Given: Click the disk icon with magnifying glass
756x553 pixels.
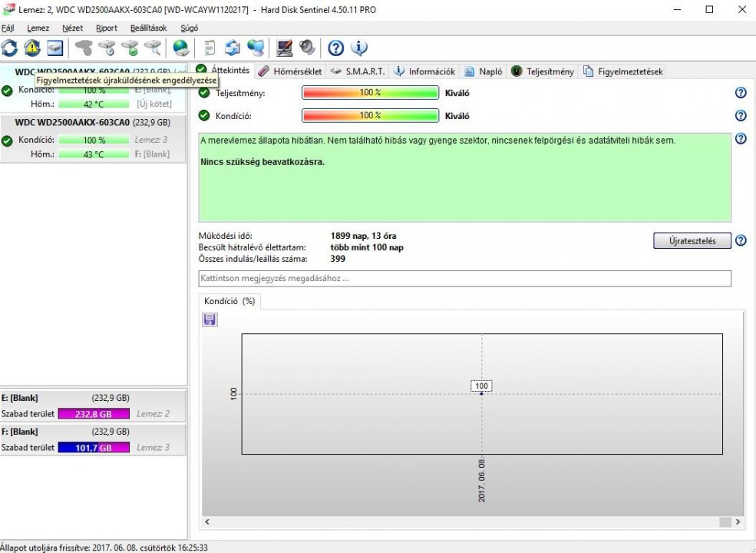Looking at the screenshot, I should (153, 48).
